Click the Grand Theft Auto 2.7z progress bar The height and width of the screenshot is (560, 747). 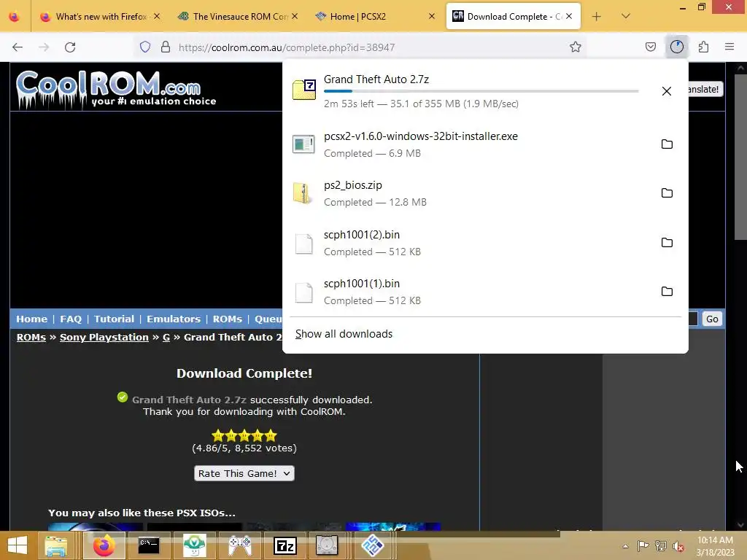coord(481,91)
